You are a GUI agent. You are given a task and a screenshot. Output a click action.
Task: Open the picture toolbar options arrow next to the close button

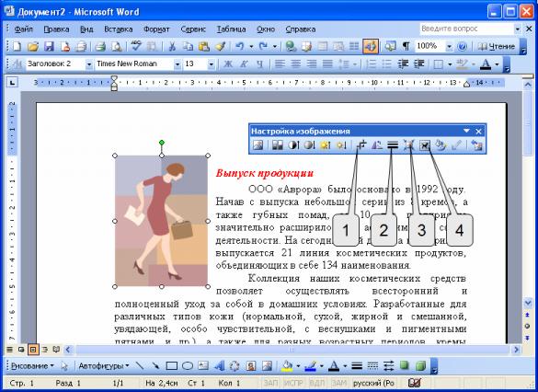[x=466, y=131]
